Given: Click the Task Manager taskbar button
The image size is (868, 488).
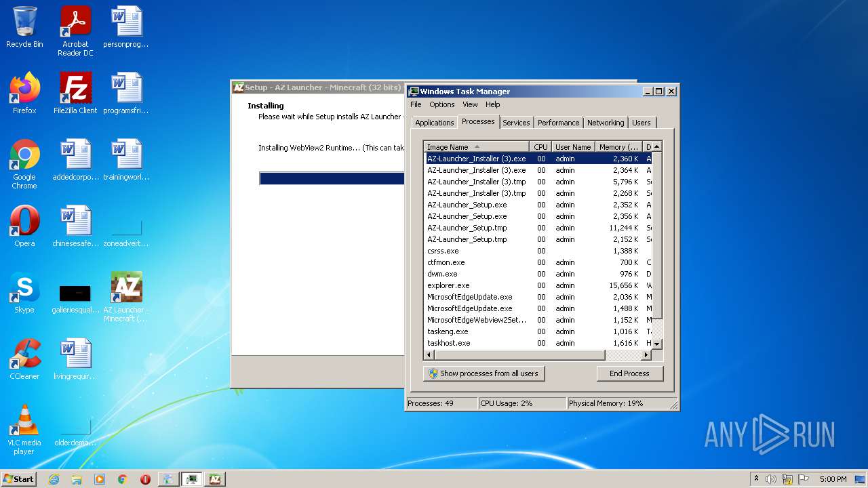Looking at the screenshot, I should click(192, 479).
